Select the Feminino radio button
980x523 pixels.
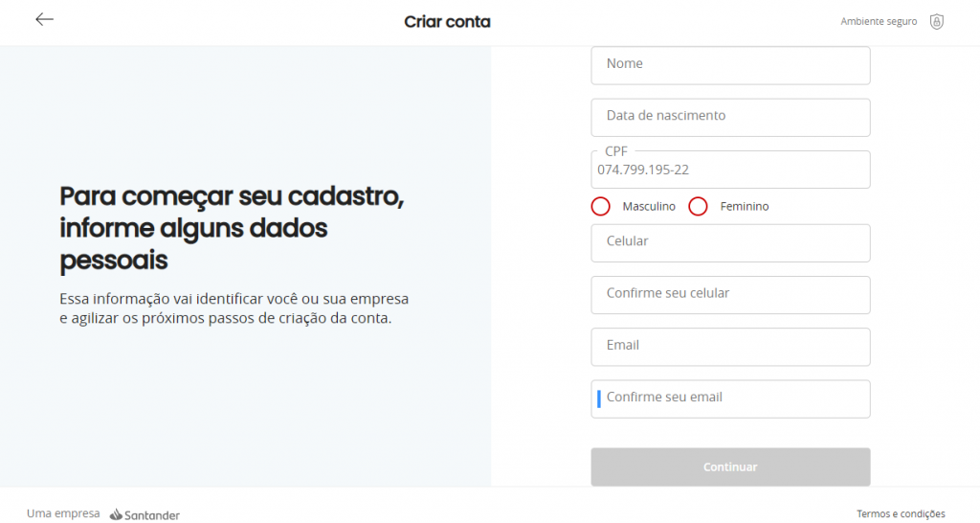point(699,206)
